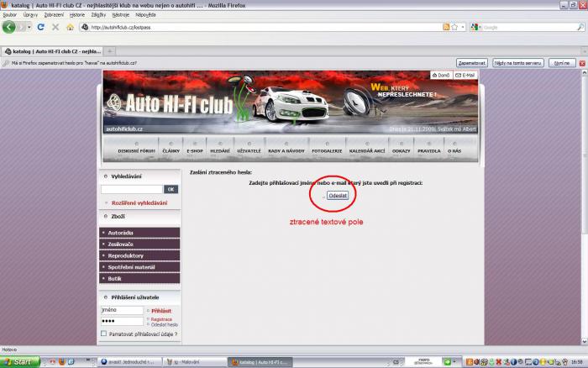Open the Windows Start button

(x=19, y=362)
